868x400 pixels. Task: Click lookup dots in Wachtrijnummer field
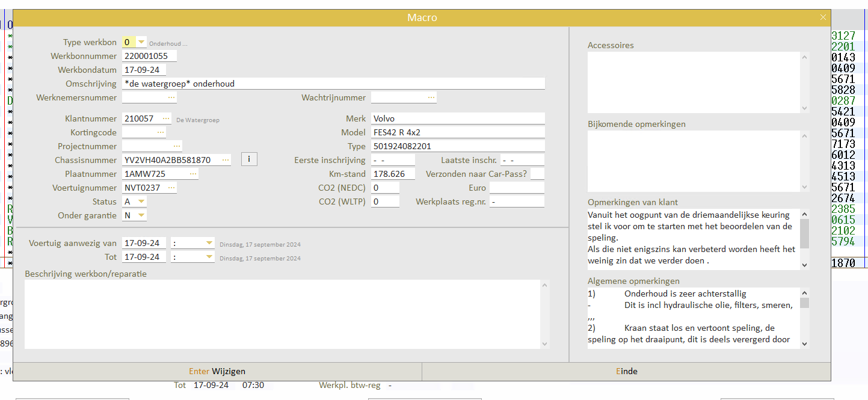click(431, 97)
